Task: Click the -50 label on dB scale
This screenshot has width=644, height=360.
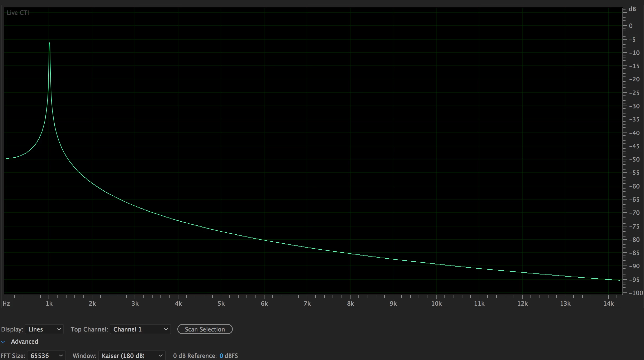Action: tap(634, 159)
